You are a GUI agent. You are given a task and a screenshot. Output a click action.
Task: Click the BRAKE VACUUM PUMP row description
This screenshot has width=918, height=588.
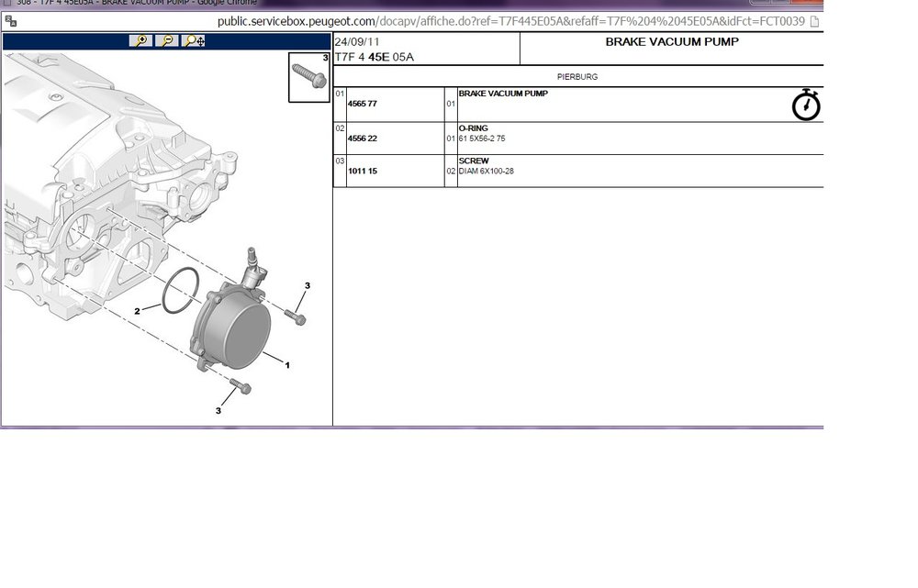coord(503,94)
